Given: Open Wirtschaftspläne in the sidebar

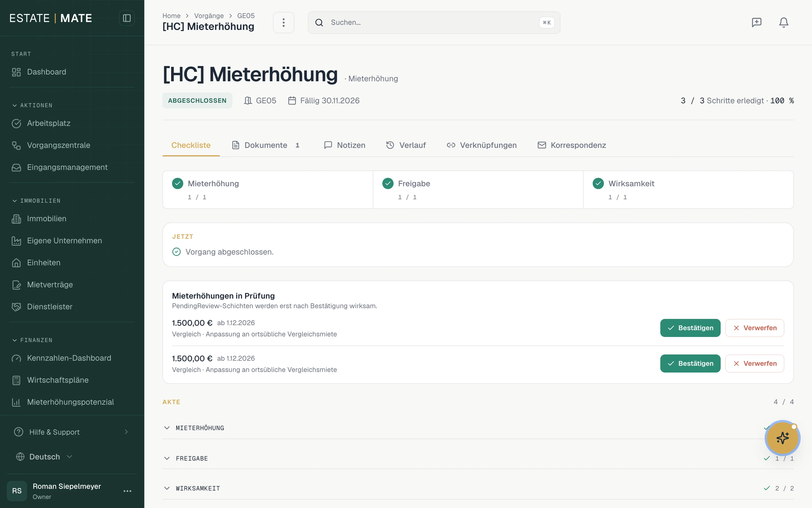Looking at the screenshot, I should click(72, 380).
